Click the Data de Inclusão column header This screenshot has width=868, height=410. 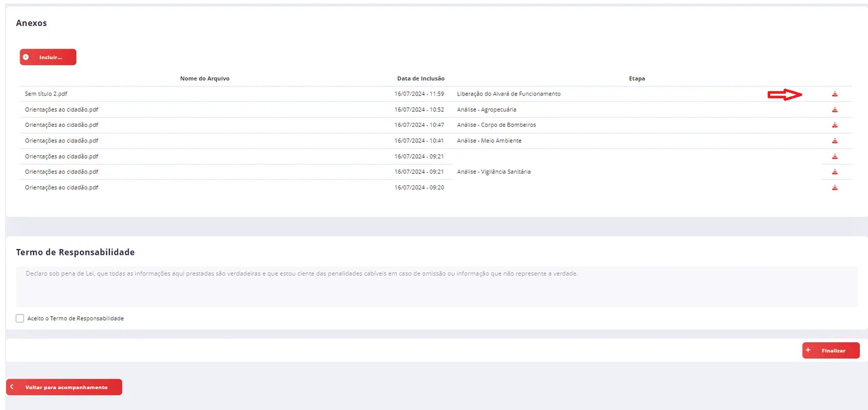pos(421,78)
